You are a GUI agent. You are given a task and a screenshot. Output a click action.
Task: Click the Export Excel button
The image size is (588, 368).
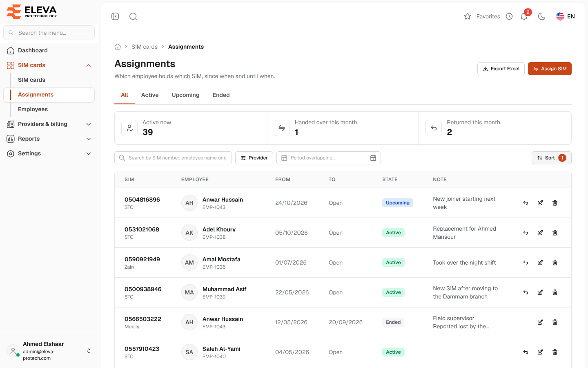(501, 69)
